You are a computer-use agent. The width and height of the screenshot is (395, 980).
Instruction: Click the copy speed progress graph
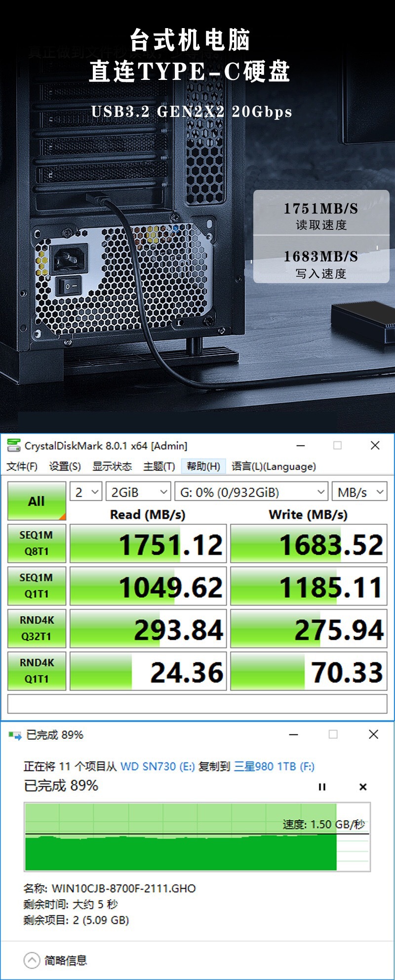(197, 837)
